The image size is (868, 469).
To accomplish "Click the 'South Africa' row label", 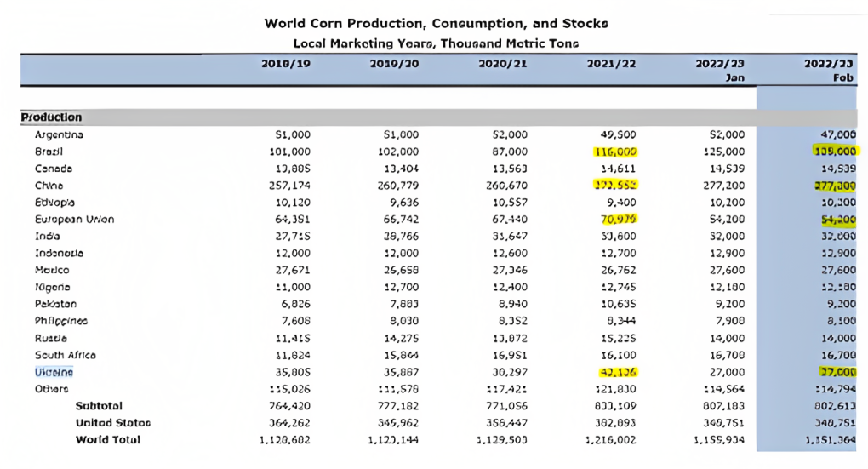I will [x=66, y=356].
